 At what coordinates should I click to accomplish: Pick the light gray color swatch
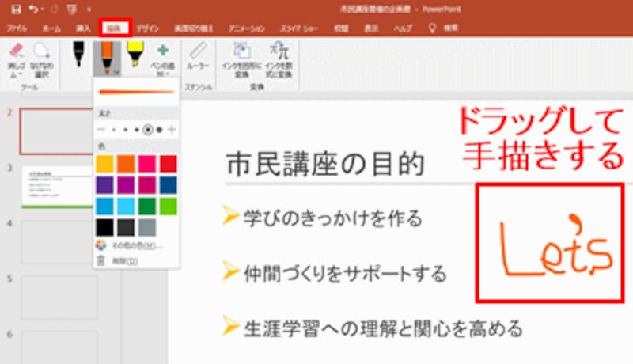pyautogui.click(x=146, y=227)
